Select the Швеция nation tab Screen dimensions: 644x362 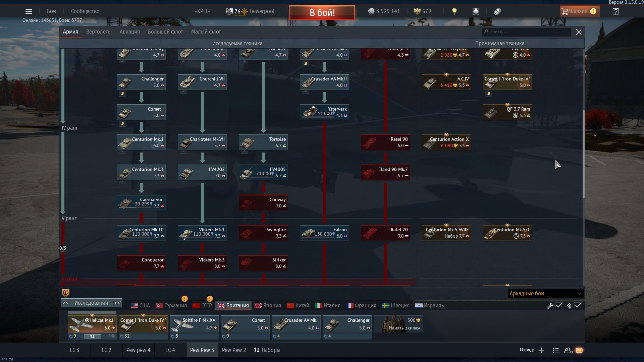[396, 306]
